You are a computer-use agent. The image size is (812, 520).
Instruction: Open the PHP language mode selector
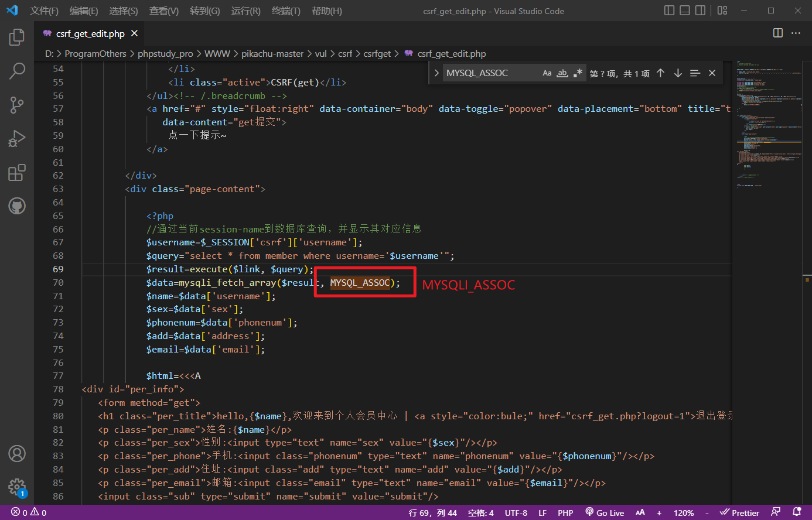pos(565,513)
